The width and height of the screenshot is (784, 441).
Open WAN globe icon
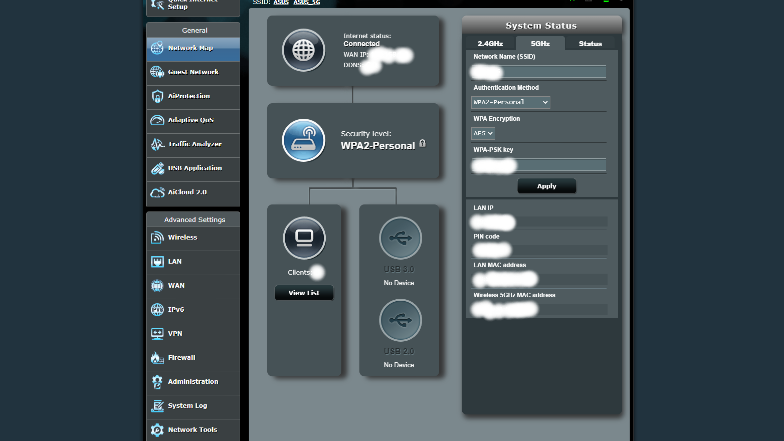click(157, 286)
